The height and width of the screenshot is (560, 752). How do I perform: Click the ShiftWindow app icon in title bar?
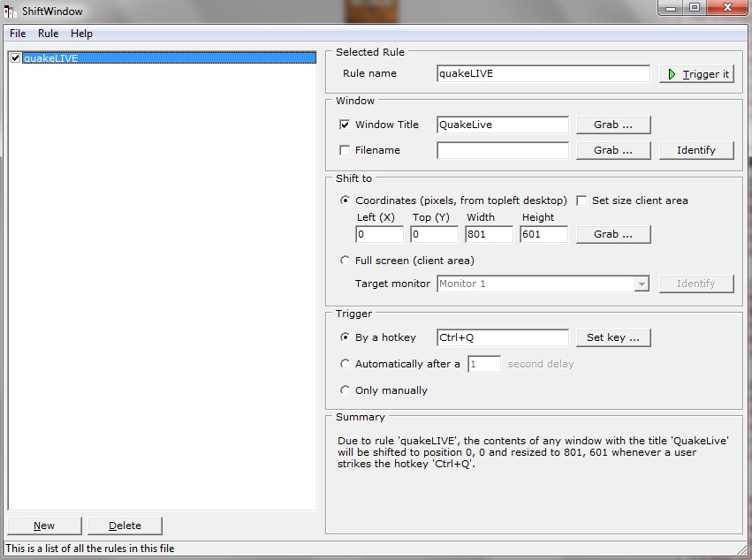(x=10, y=11)
